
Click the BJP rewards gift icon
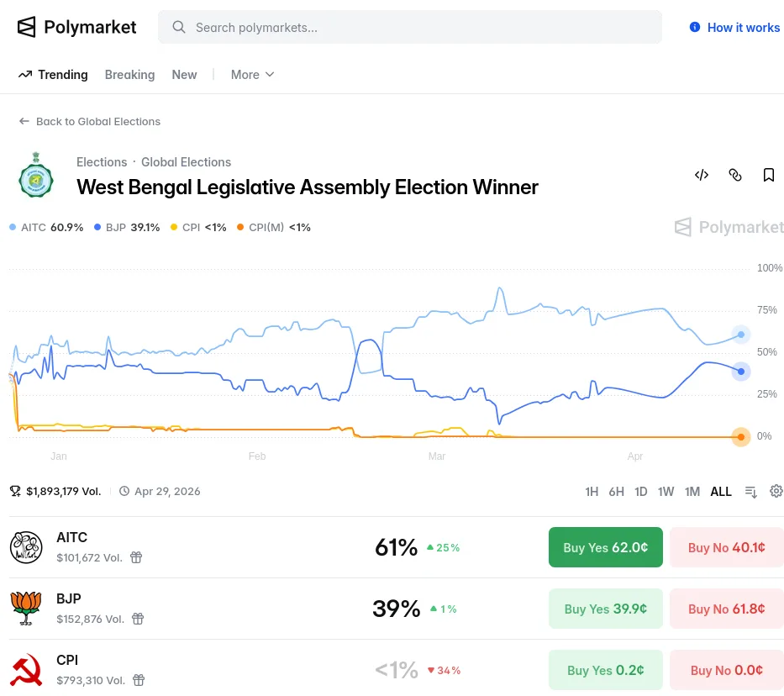pos(138,619)
